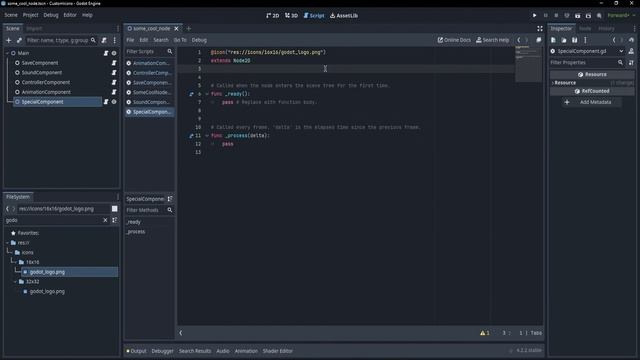Viewport: 640px width, 360px height.
Task: Open Scene dock extra options menu
Action: (x=115, y=40)
